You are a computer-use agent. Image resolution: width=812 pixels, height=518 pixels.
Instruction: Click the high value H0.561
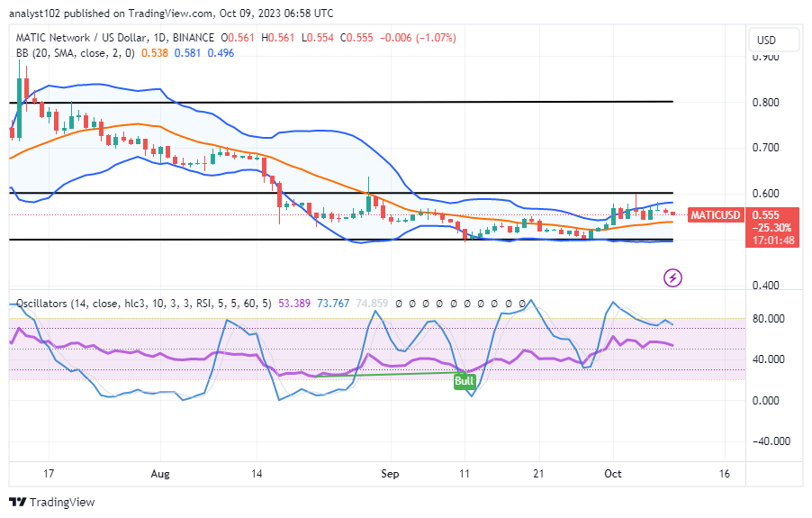pyautogui.click(x=277, y=37)
